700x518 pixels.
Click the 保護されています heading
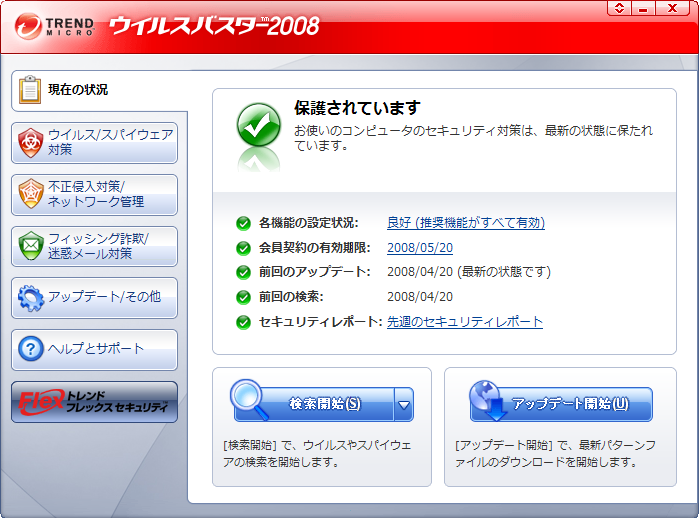point(357,108)
